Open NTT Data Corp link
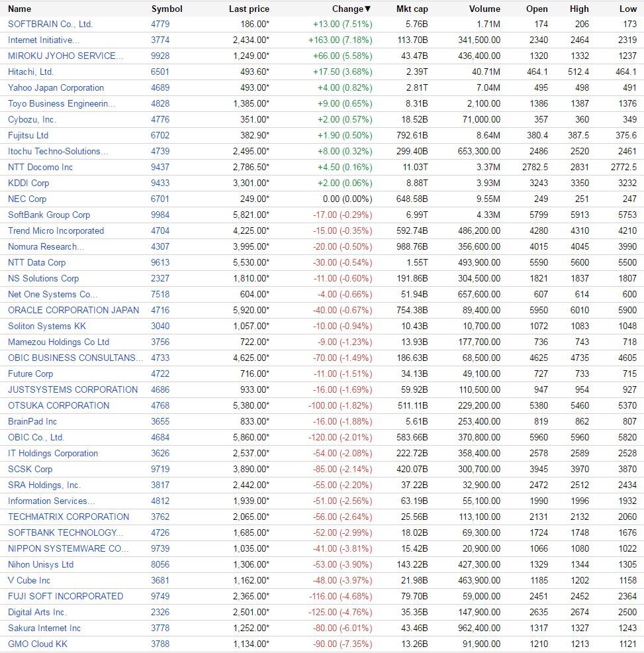This screenshot has height=653, width=644. click(x=36, y=262)
